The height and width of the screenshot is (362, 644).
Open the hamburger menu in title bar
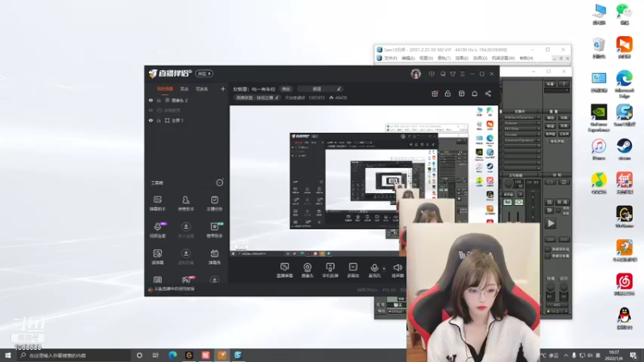[462, 74]
